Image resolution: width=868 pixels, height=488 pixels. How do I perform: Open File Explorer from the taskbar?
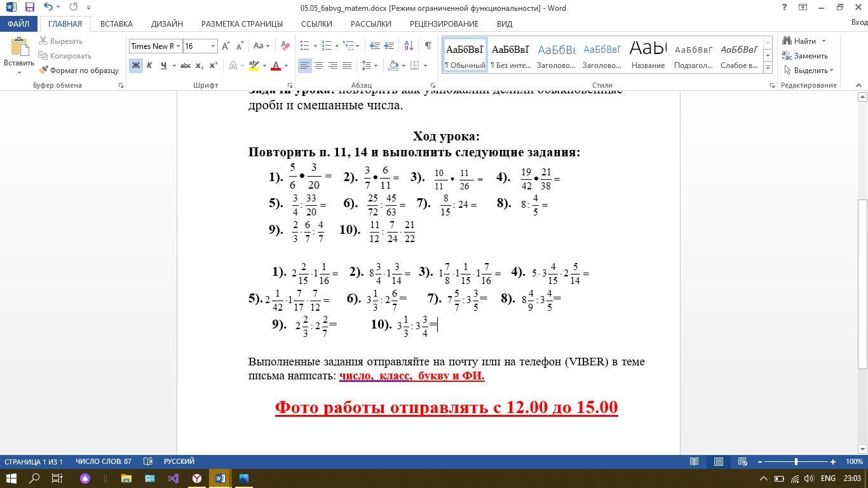point(126,478)
